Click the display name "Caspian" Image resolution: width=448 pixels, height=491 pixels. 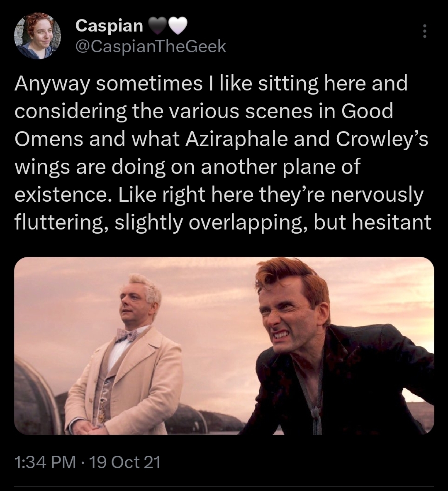tap(109, 26)
